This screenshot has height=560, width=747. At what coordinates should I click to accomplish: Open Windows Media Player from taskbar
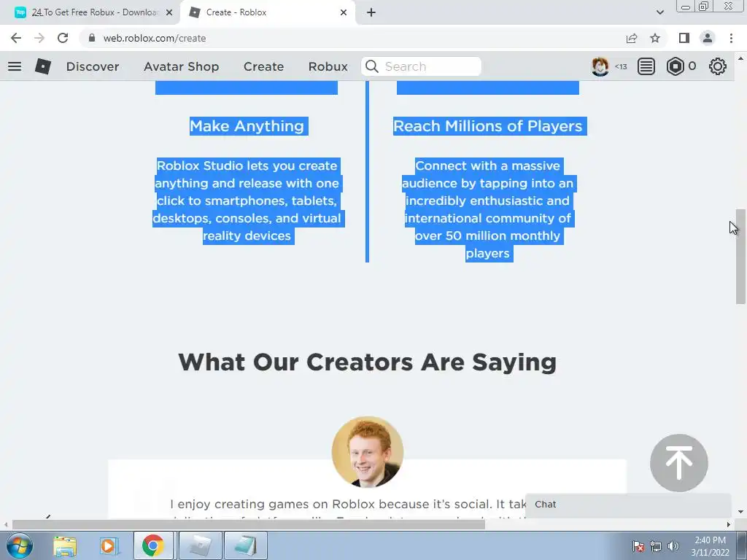click(x=109, y=545)
